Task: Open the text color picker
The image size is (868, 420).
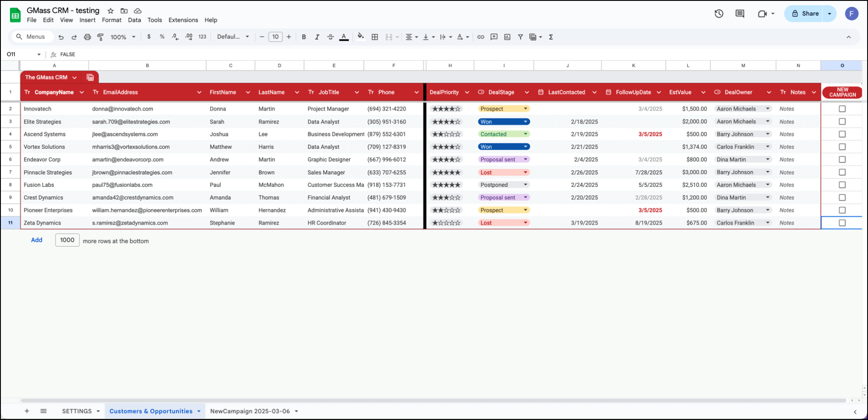Action: [344, 37]
